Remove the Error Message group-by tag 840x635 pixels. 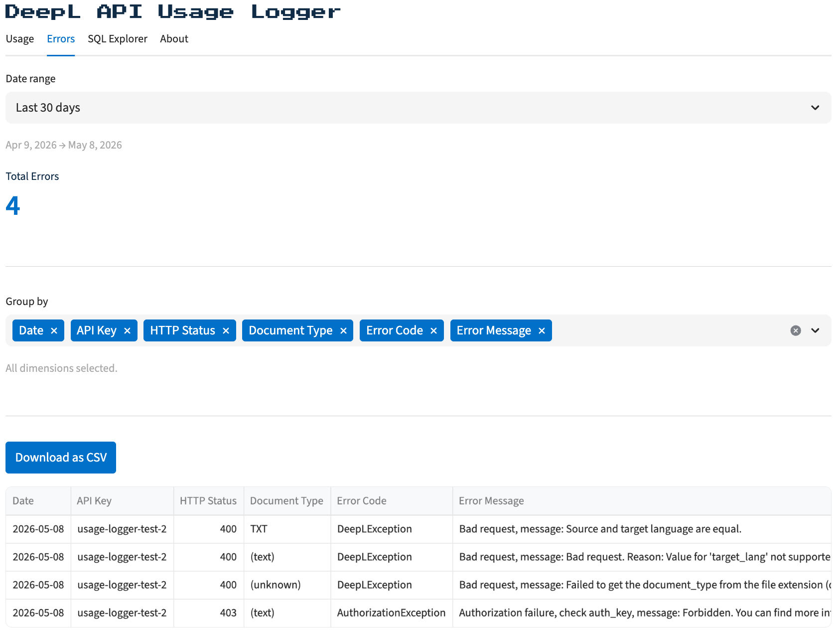coord(542,331)
